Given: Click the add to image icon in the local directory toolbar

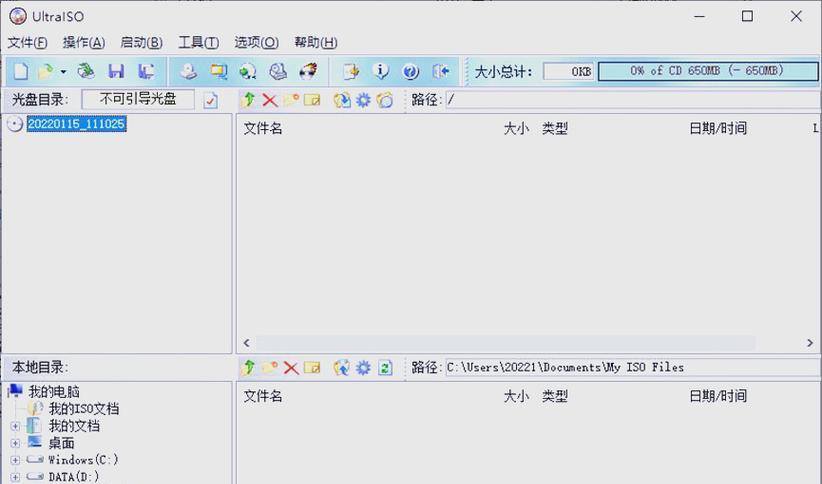Looking at the screenshot, I should (342, 368).
